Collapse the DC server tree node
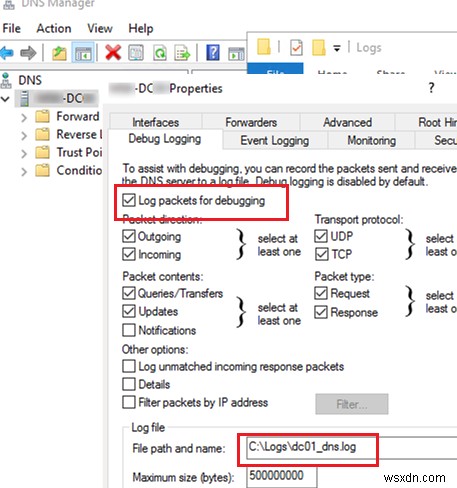 pyautogui.click(x=5, y=99)
